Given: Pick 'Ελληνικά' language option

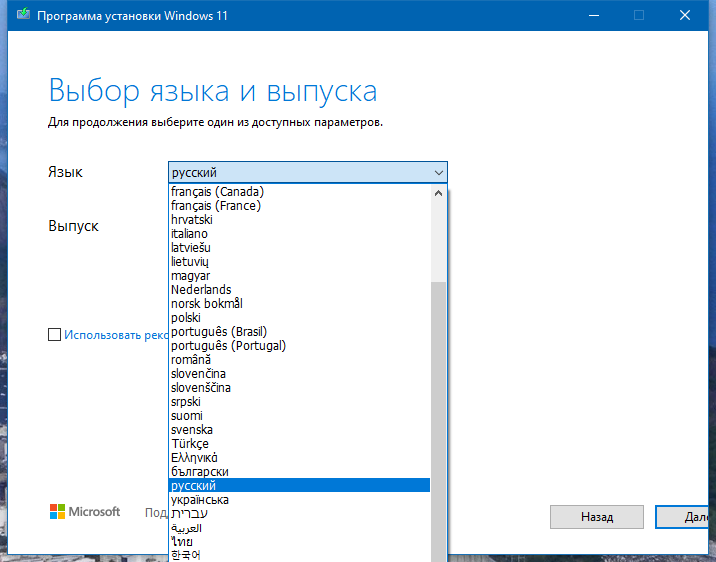Looking at the screenshot, I should (x=299, y=457).
